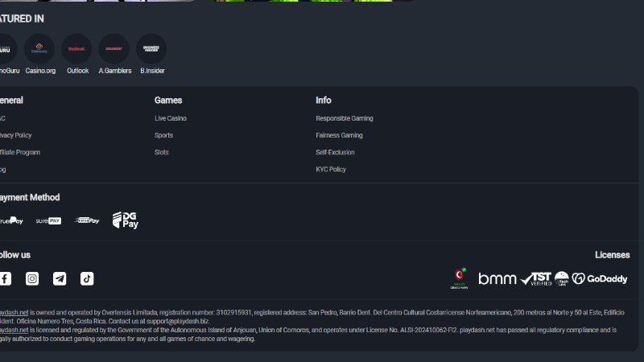The height and width of the screenshot is (362, 644).
Task: Open the Privacy Policy link
Action: (15, 135)
